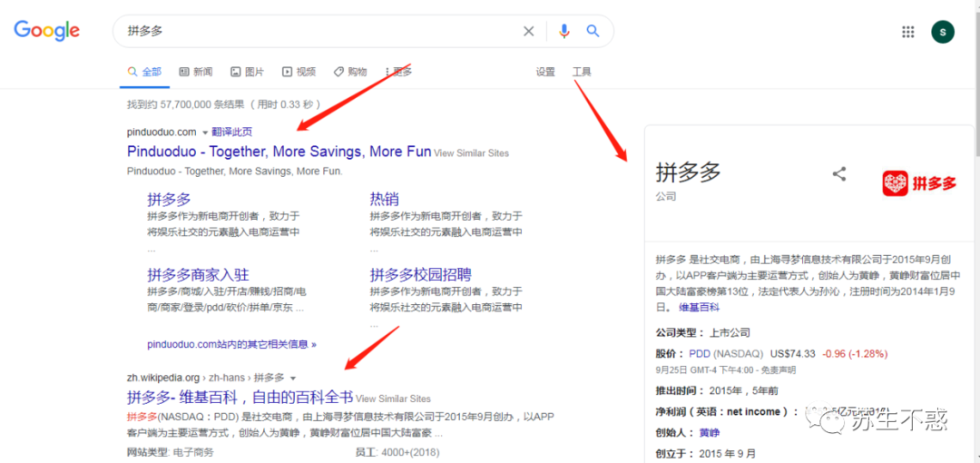Click View Similar Sites beside the Wikipedia result
The image size is (980, 463).
point(393,399)
